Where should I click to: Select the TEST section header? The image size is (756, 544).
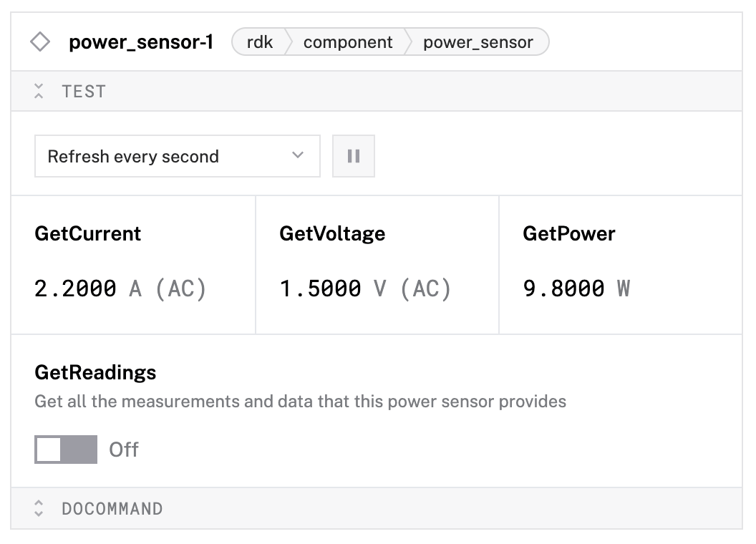85,91
